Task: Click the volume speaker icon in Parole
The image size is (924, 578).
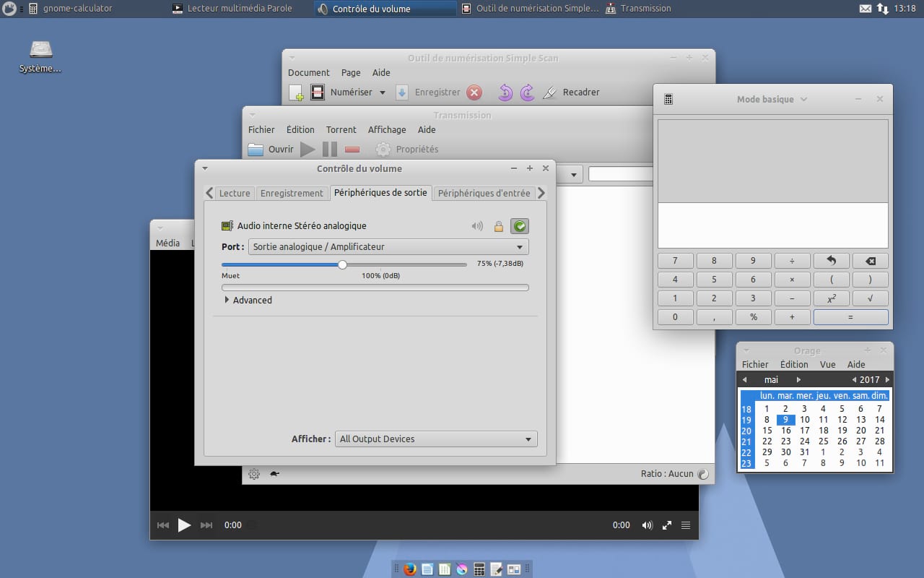Action: click(648, 525)
